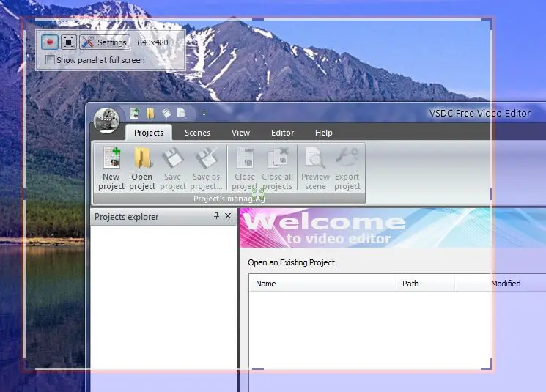This screenshot has width=546, height=392.
Task: Click Save project ribbon button
Action: 173,169
